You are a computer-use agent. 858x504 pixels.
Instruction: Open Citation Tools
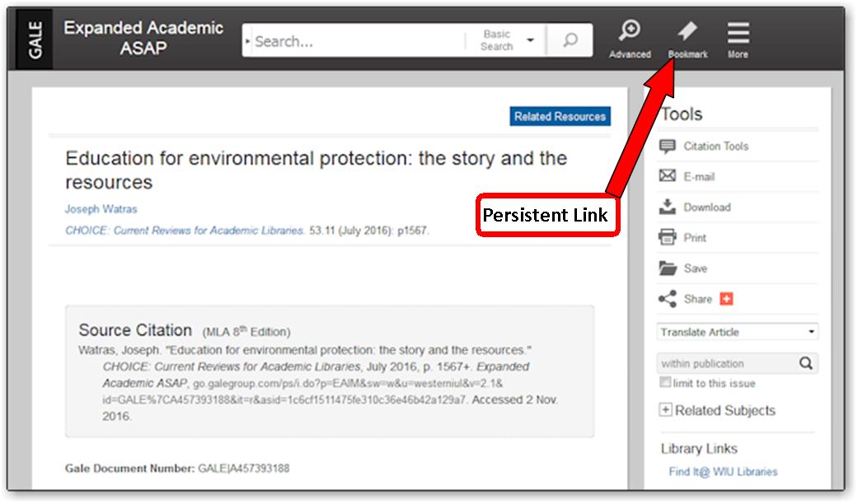tap(704, 146)
